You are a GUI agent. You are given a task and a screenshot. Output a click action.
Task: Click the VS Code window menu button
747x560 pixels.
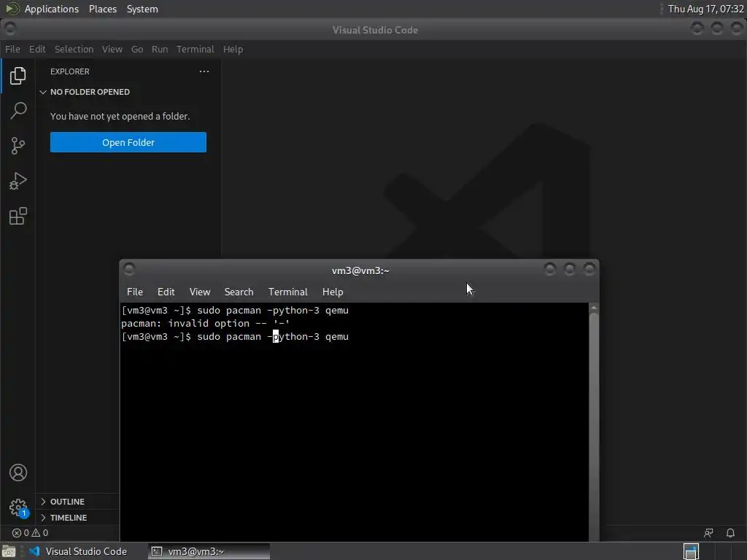coord(10,29)
